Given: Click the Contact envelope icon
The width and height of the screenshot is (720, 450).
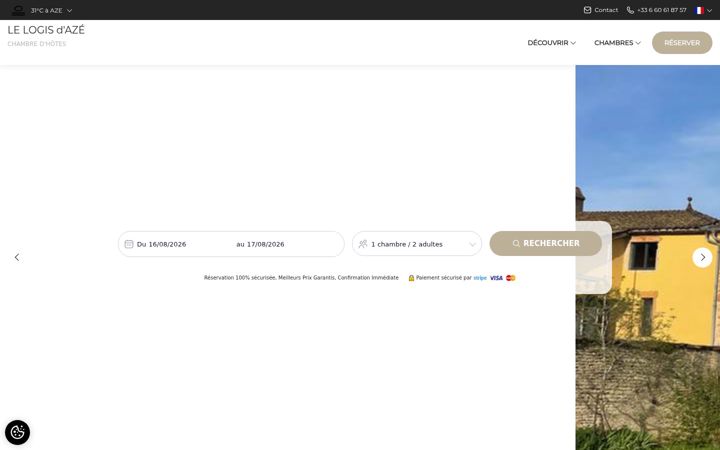Looking at the screenshot, I should tap(587, 10).
